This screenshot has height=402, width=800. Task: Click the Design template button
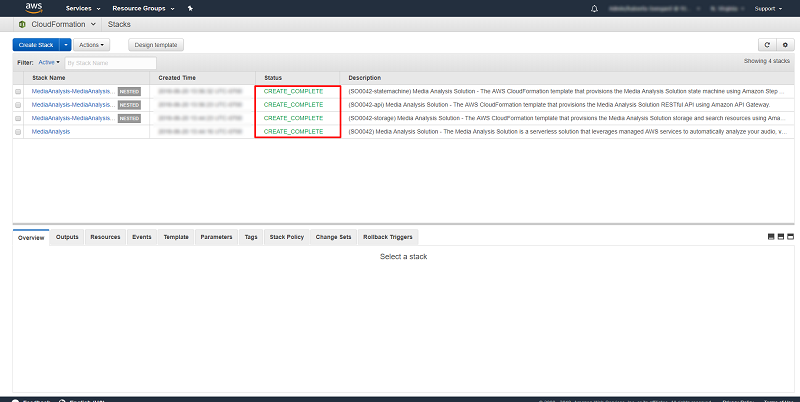coord(156,45)
